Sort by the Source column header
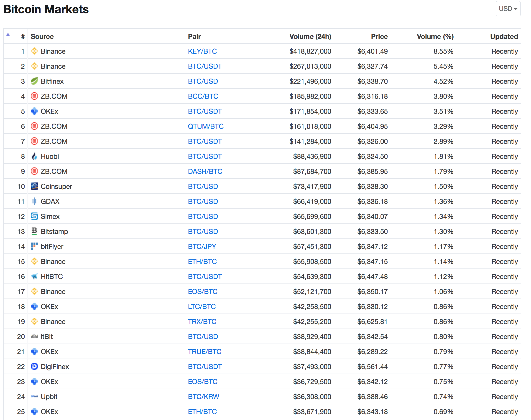The image size is (531, 420). tap(42, 37)
